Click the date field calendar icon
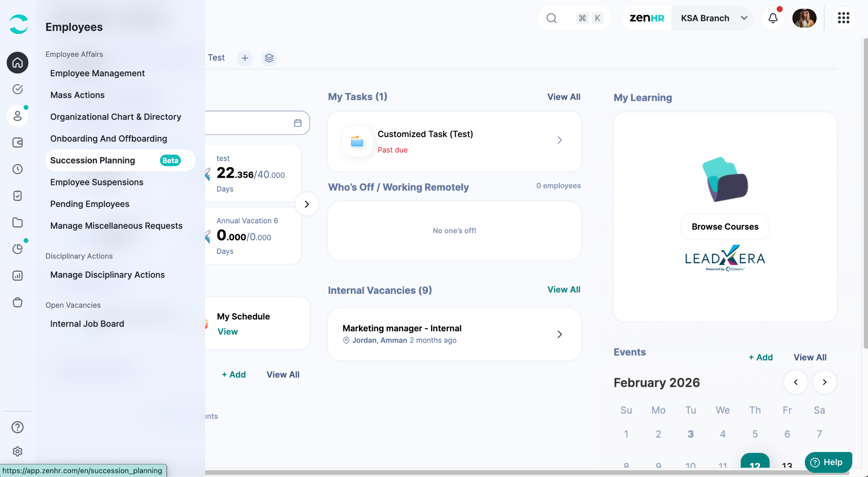This screenshot has height=477, width=868. tap(298, 123)
